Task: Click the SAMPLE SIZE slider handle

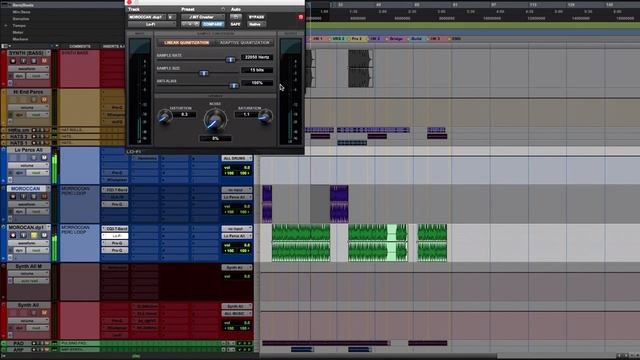Action: (x=204, y=73)
